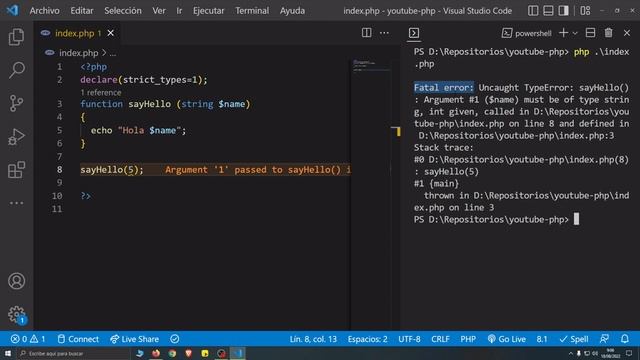Split the editor to the right
The image size is (640, 360).
(x=367, y=33)
